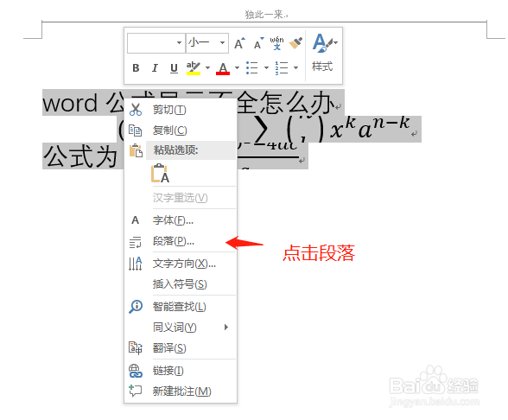Click the selected text 'word' in document
This screenshot has width=508, height=420.
coord(70,103)
